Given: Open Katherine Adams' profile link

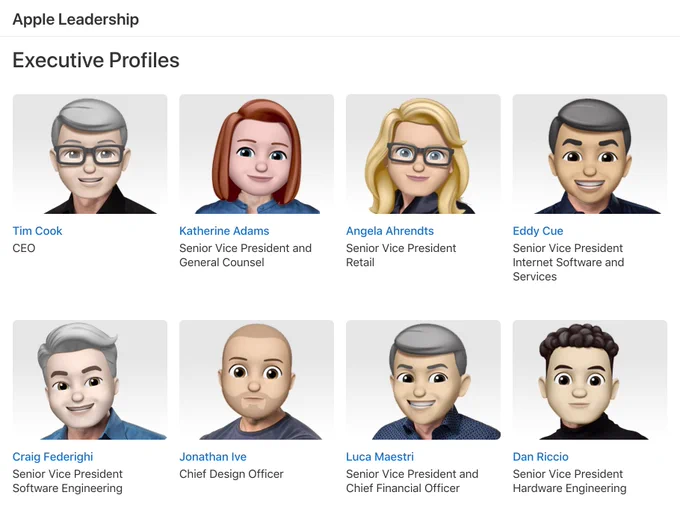Looking at the screenshot, I should click(x=224, y=231).
